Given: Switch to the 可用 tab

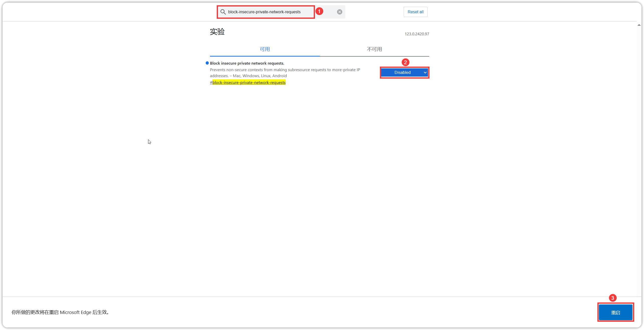Looking at the screenshot, I should (265, 49).
